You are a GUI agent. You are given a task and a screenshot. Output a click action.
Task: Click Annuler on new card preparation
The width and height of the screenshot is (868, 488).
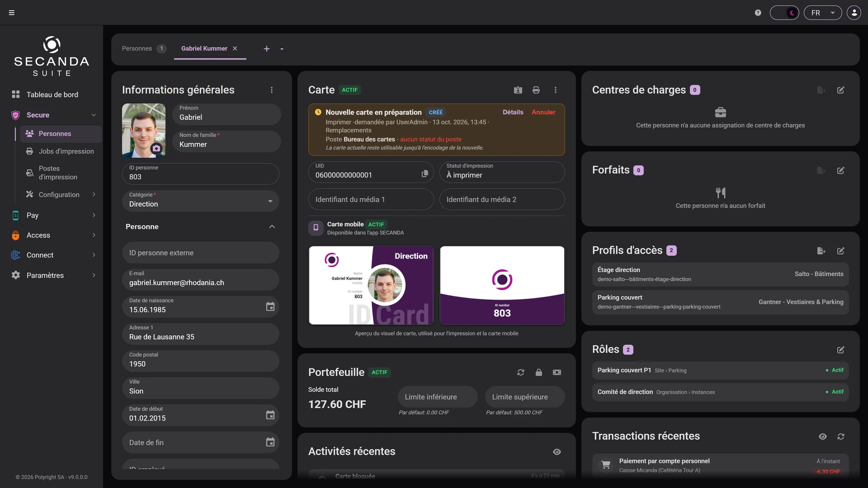[543, 112]
